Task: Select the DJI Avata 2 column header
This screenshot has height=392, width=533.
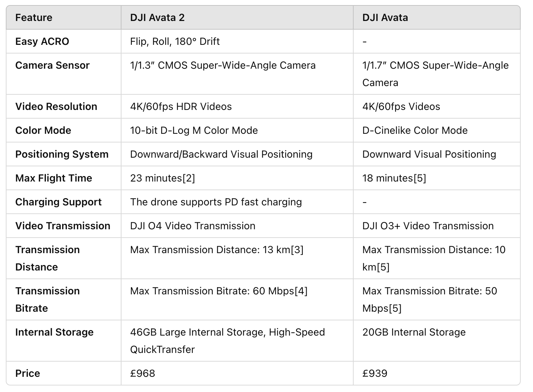Action: (x=157, y=18)
